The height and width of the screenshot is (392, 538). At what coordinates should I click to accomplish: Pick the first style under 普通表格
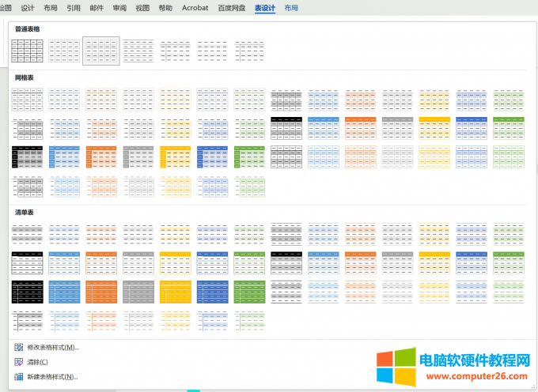[x=27, y=51]
